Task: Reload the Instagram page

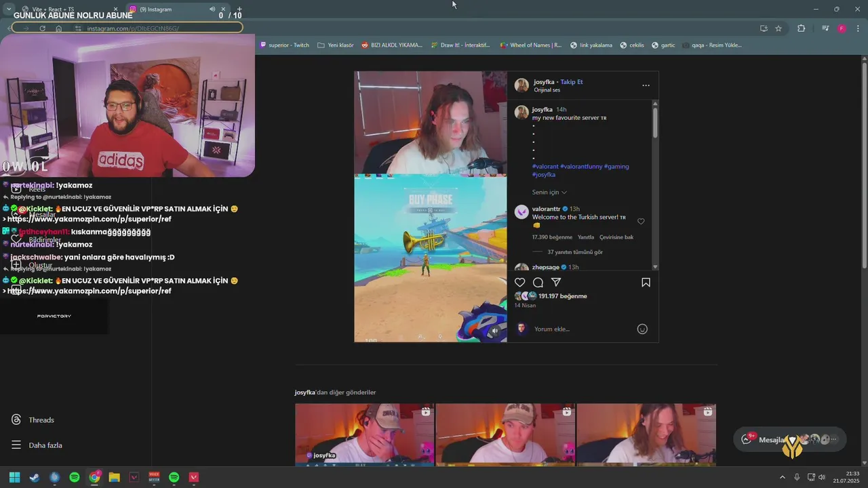Action: pyautogui.click(x=42, y=28)
